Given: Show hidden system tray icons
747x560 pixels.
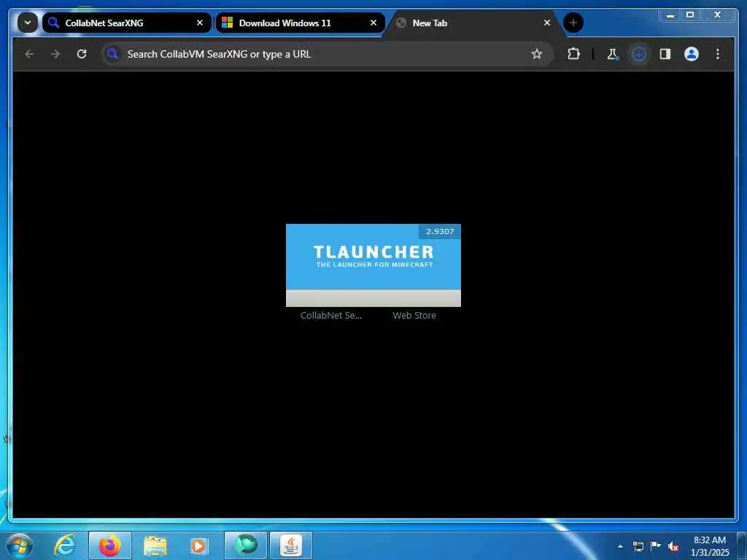Looking at the screenshot, I should (620, 546).
